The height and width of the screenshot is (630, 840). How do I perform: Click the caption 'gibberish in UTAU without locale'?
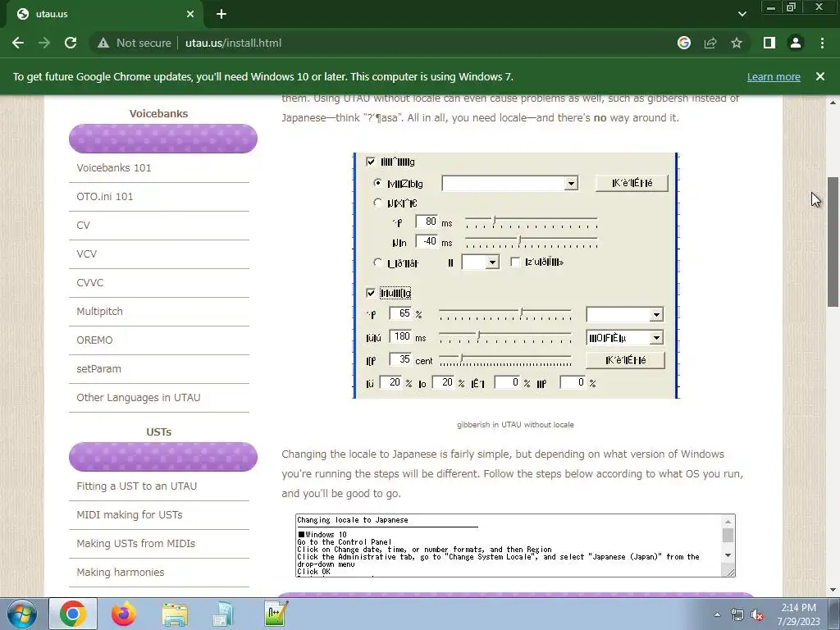coord(515,425)
